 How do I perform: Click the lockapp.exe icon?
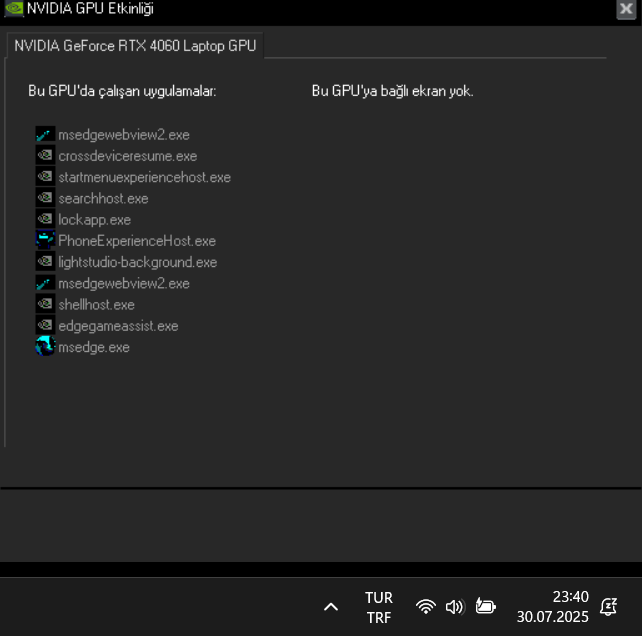pos(45,220)
